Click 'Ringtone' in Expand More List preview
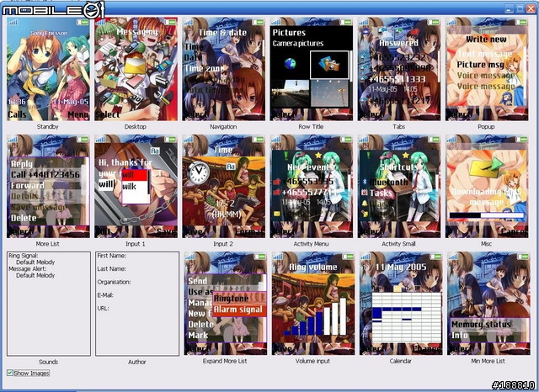 [x=231, y=299]
